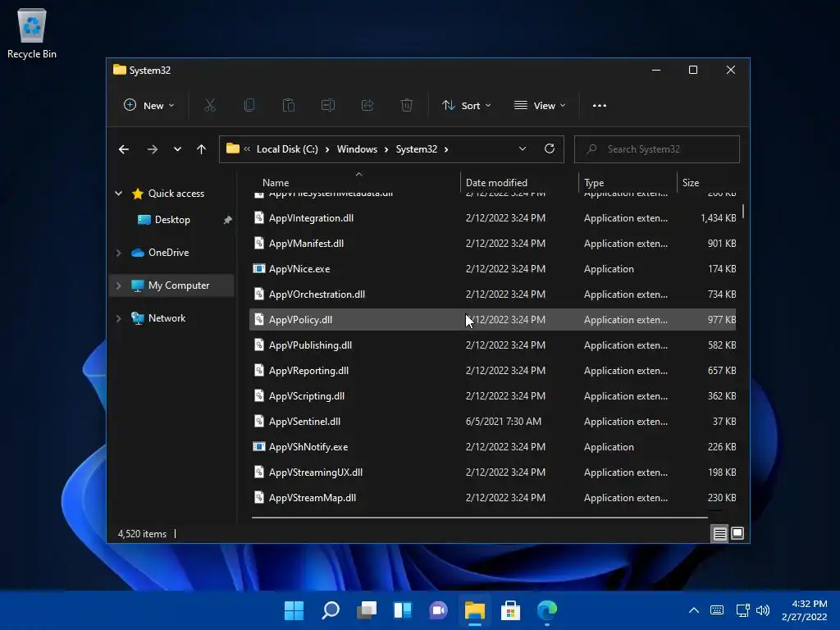Select AppVIntegration.dll file
This screenshot has height=630, width=840.
coord(492,218)
